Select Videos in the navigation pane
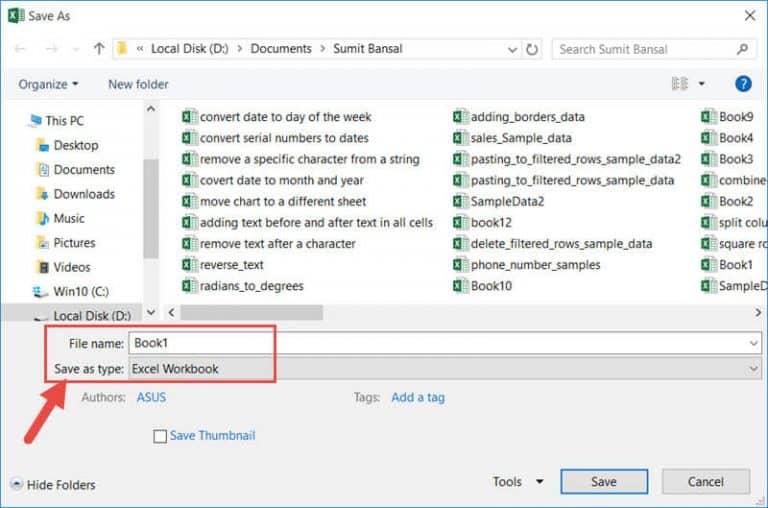This screenshot has width=768, height=508. click(x=64, y=267)
